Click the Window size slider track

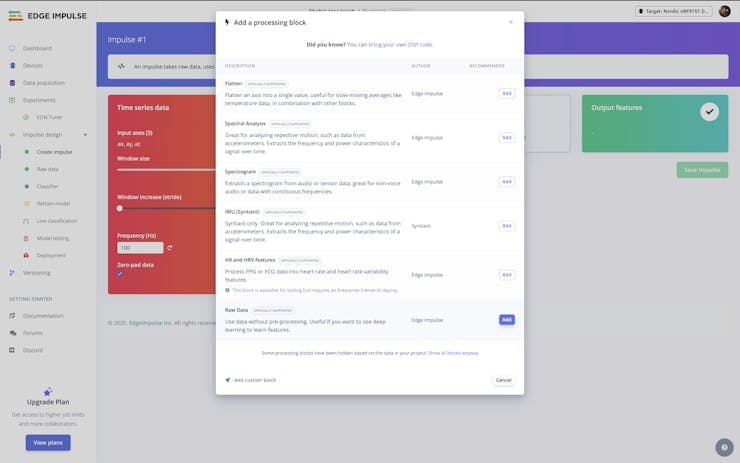(x=166, y=169)
